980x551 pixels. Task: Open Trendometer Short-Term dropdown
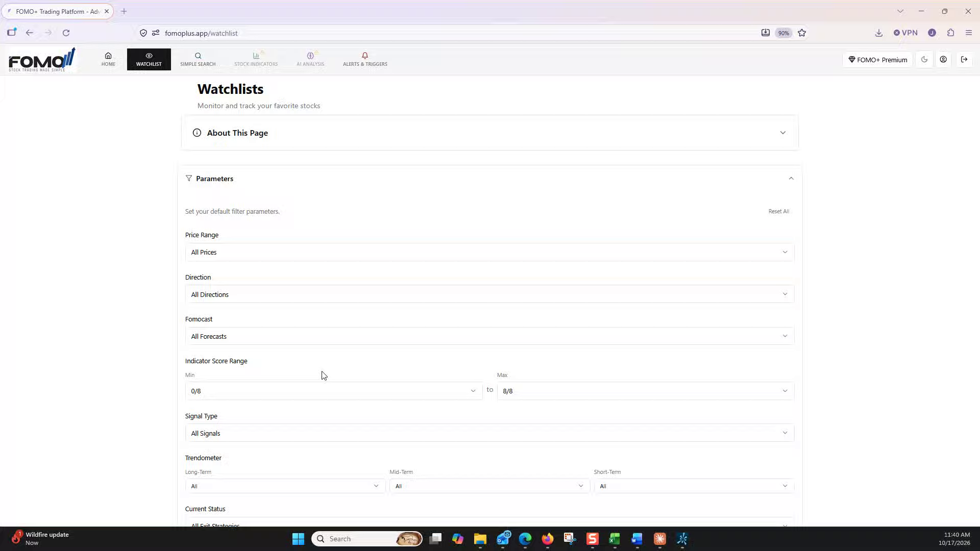(694, 486)
